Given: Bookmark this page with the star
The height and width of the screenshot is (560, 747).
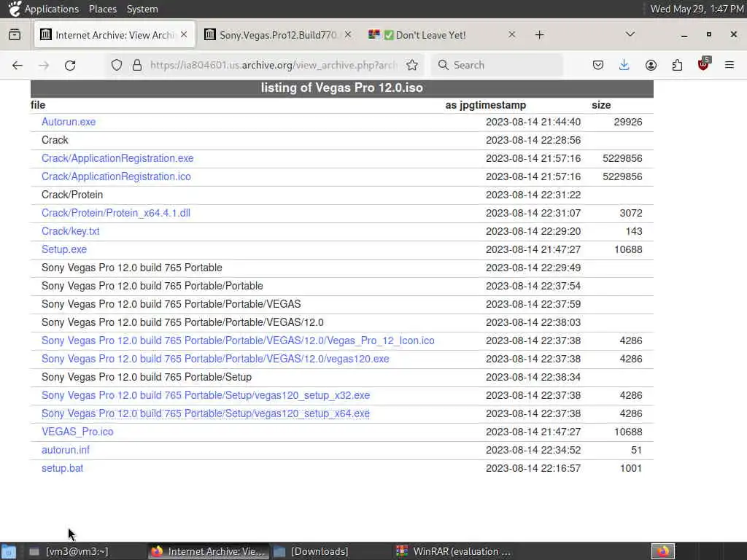Looking at the screenshot, I should coord(412,65).
